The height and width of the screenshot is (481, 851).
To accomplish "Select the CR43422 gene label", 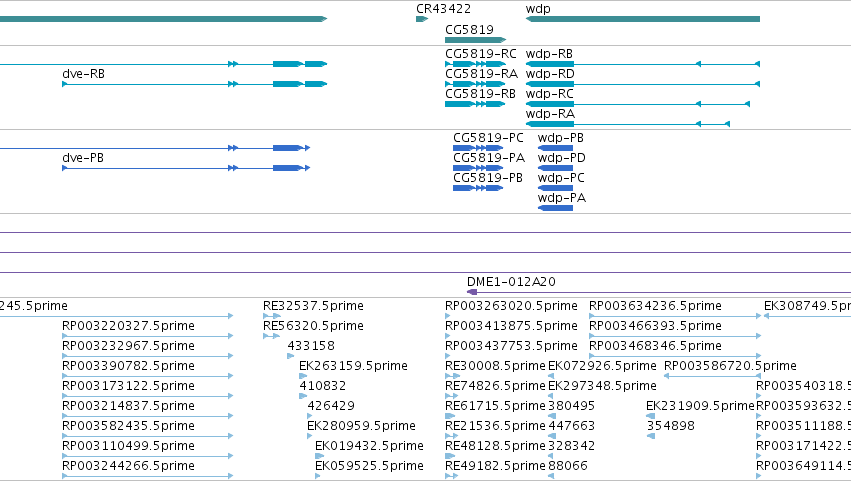I will click(x=443, y=9).
